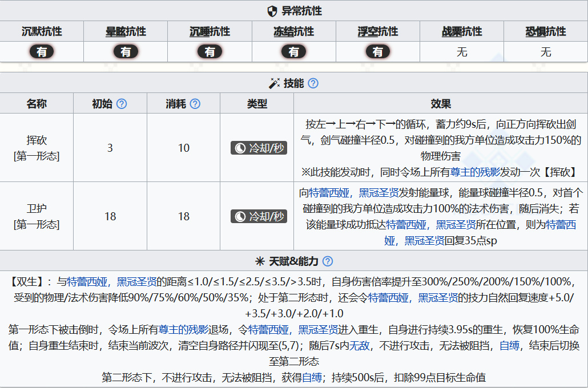Select 无 value under 恐惧抗性
This screenshot has height=388, width=588.
[546, 52]
